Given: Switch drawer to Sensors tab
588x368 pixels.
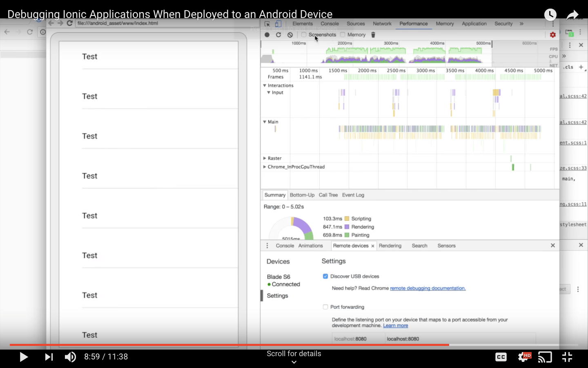Looking at the screenshot, I should click(446, 246).
